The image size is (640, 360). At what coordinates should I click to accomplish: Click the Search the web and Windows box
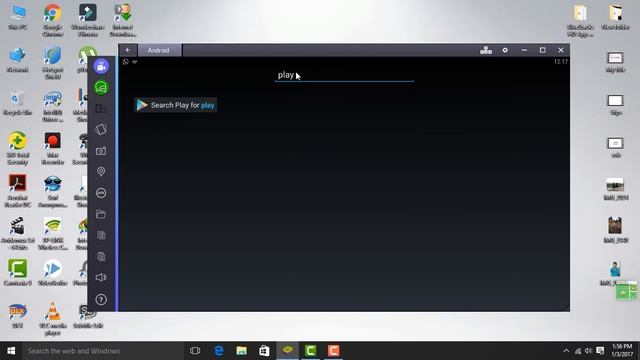click(x=103, y=351)
